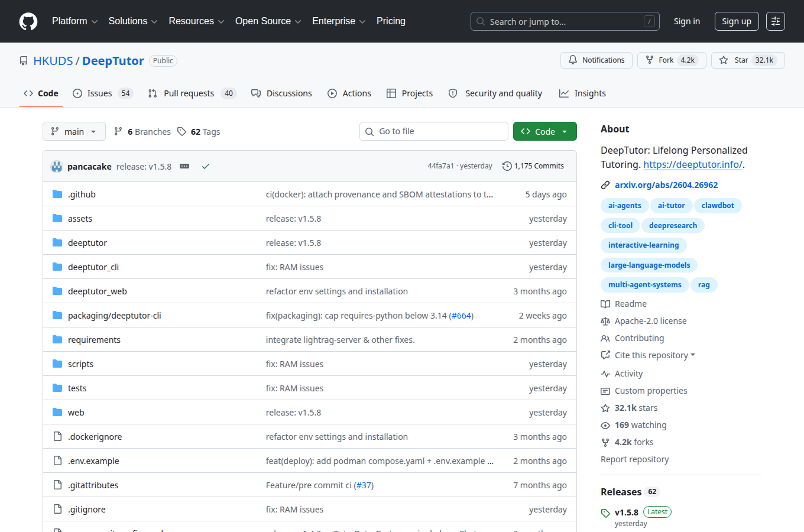804x532 pixels.
Task: Open the .github folder icon
Action: [x=57, y=194]
